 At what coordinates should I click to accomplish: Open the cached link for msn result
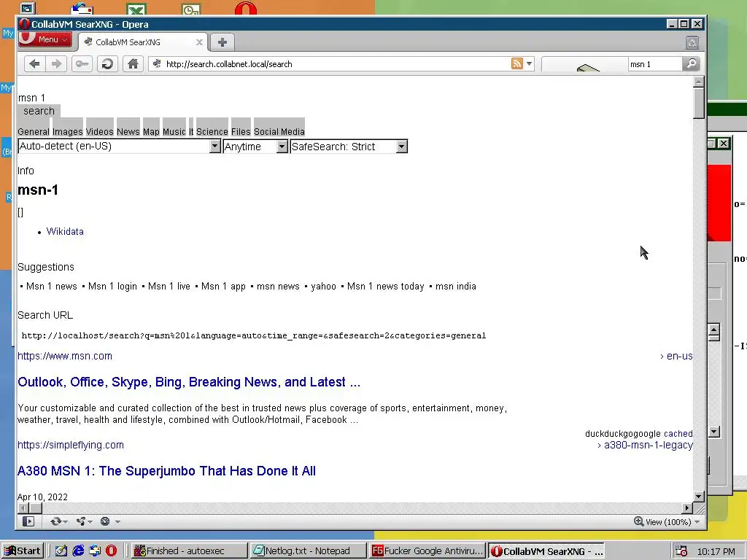(678, 434)
